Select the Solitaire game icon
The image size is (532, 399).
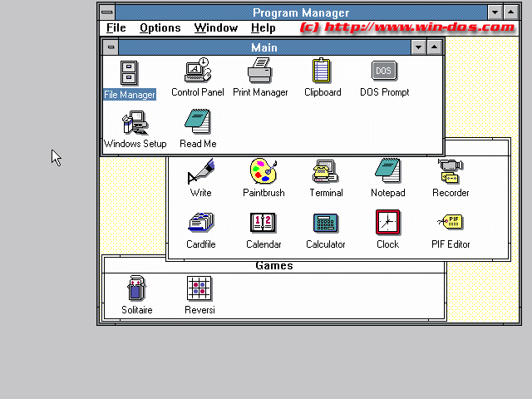pos(137,289)
